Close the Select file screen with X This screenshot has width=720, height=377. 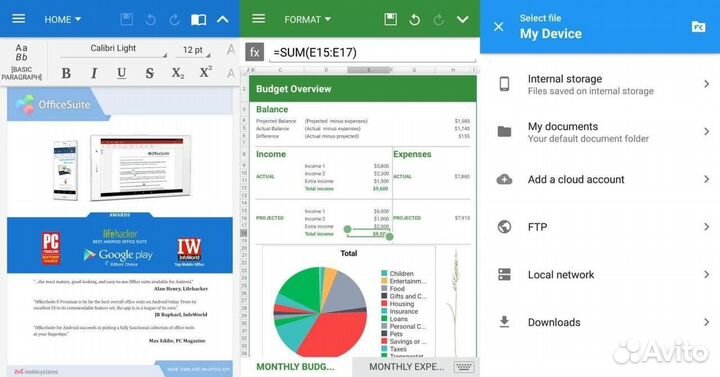[x=499, y=27]
